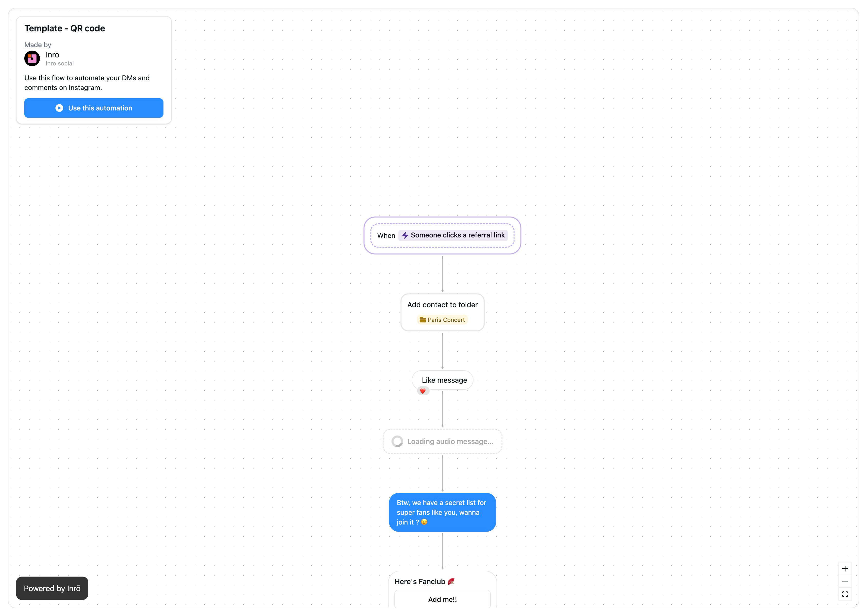Click the Paris Concert folder icon
867x616 pixels.
[x=423, y=320]
